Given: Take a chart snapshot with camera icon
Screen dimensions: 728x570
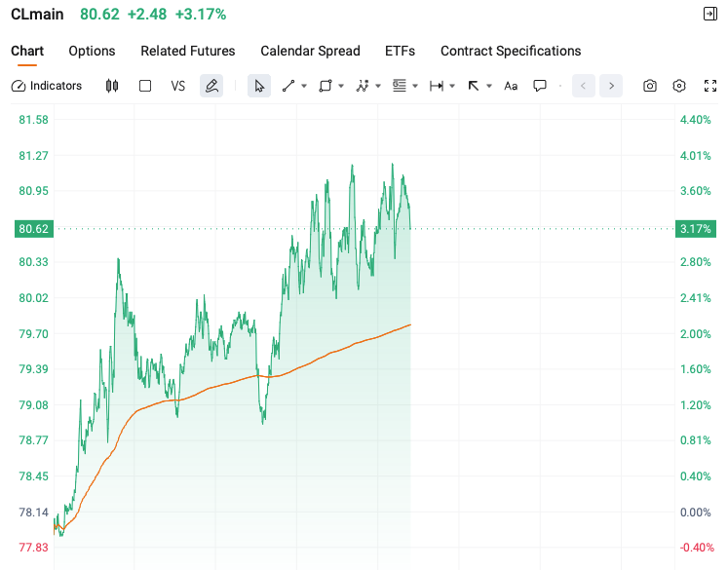Looking at the screenshot, I should (649, 86).
